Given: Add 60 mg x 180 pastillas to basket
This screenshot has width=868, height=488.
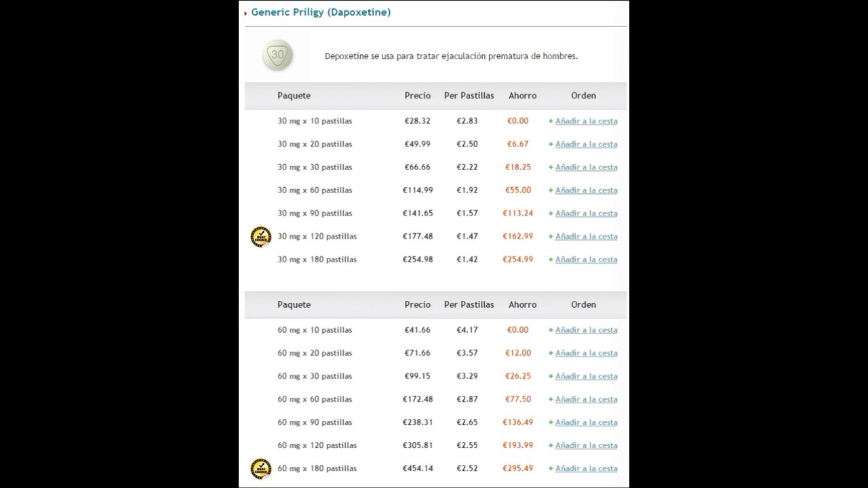Looking at the screenshot, I should [x=586, y=468].
